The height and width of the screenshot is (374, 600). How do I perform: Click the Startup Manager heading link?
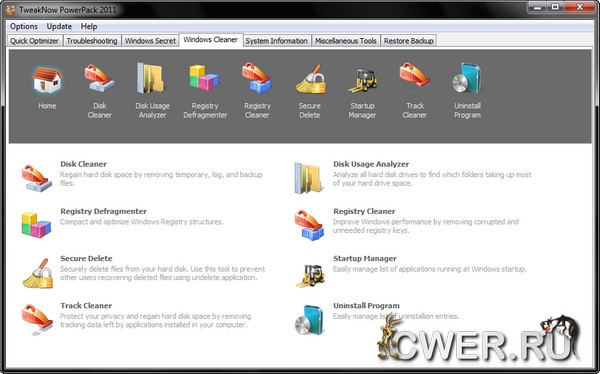pos(365,258)
